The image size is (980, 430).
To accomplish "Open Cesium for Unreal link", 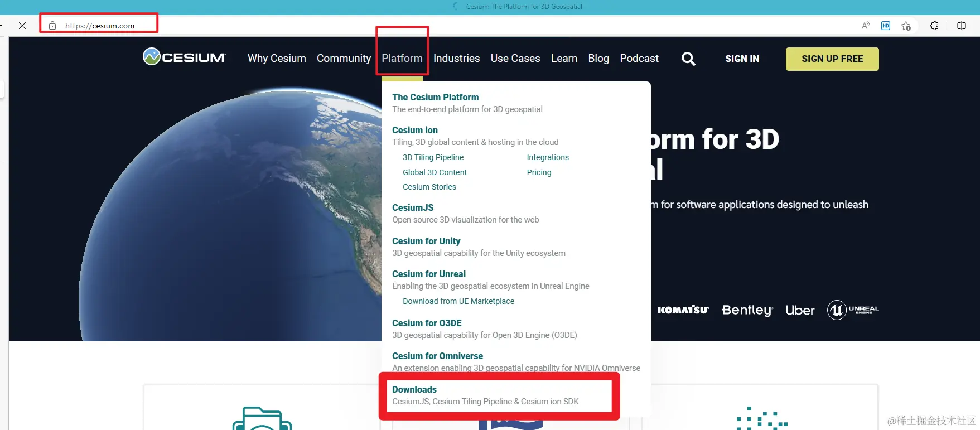I will pyautogui.click(x=429, y=274).
